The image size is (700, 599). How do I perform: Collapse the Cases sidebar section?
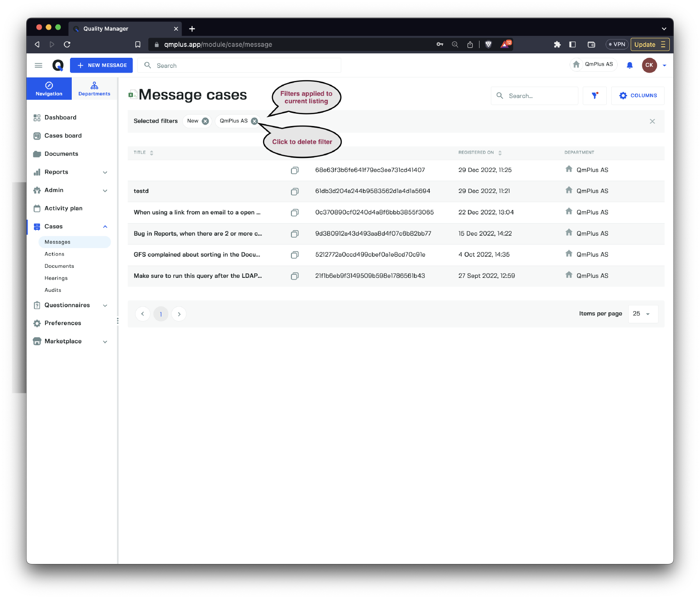(105, 227)
